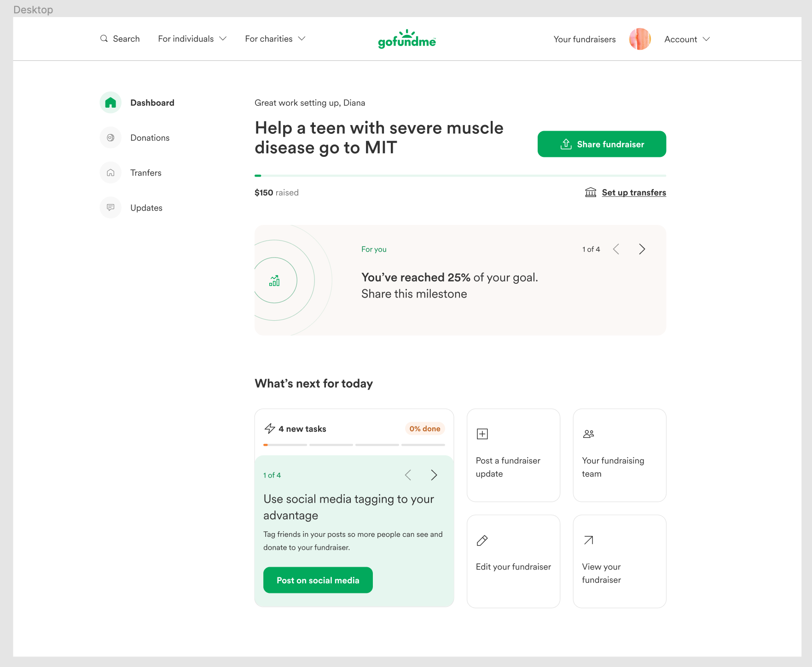Click the Share fundraiser button
Viewport: 812px width, 667px height.
click(x=602, y=144)
